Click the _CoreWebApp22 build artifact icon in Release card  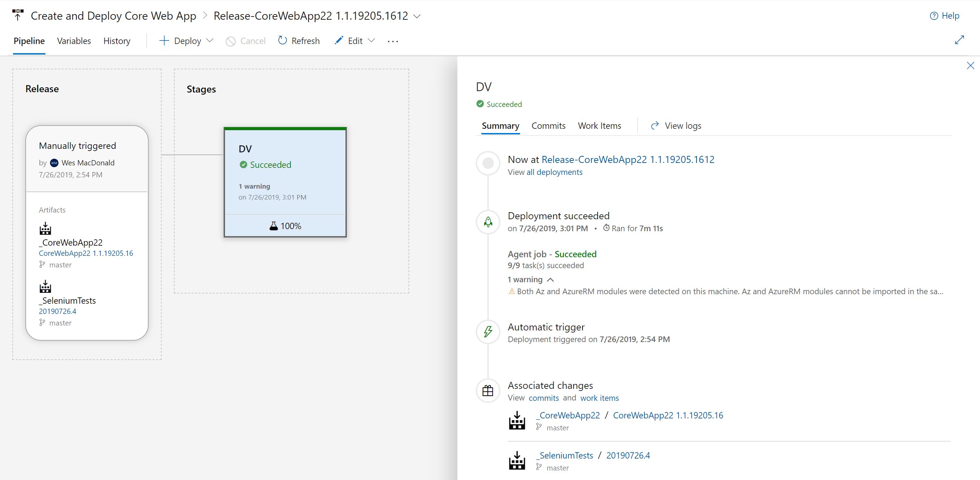pyautogui.click(x=45, y=228)
